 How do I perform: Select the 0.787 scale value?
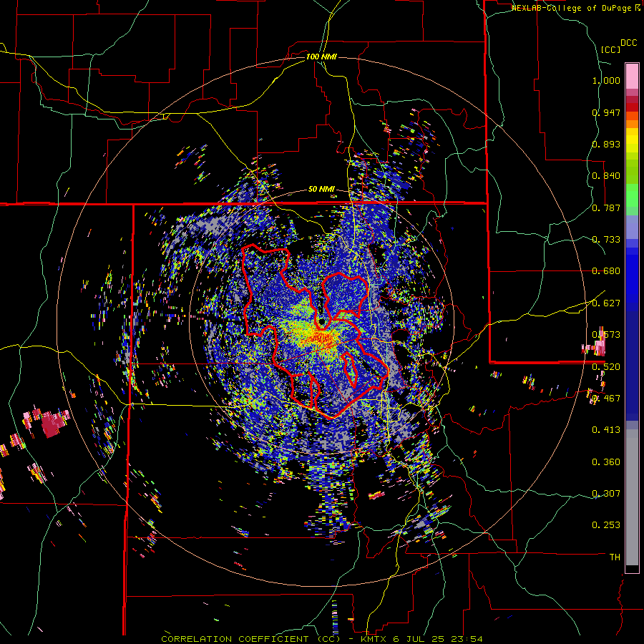[x=606, y=208]
